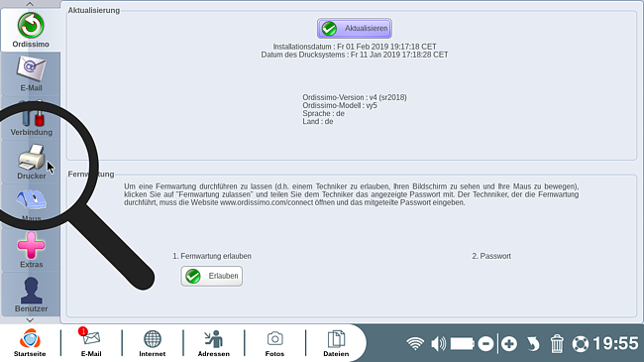Open the Ordissimo settings section
Viewport: 644px width, 362px height.
point(31,30)
